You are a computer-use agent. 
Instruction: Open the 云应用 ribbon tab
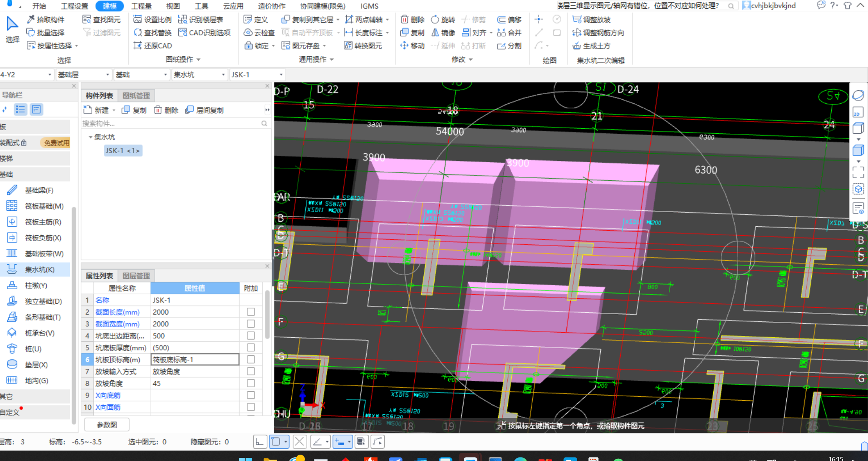coord(233,6)
